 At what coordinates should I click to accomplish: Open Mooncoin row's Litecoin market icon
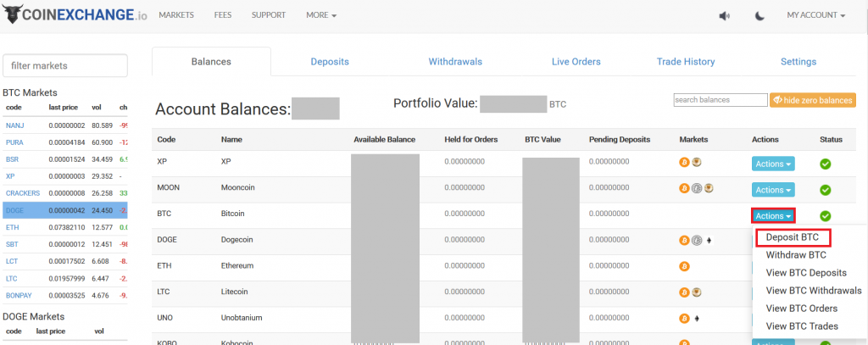coord(697,188)
